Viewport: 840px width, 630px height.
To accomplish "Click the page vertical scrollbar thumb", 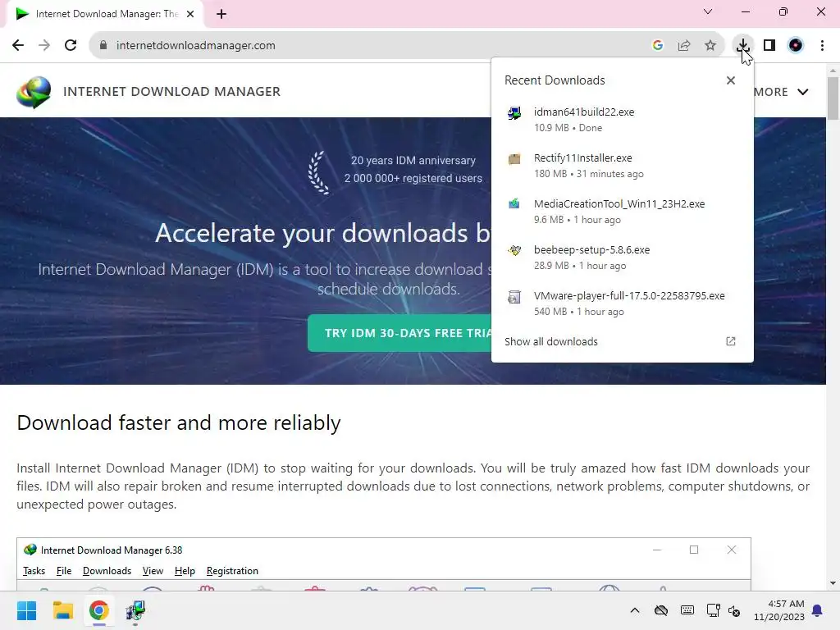I will pos(833,98).
